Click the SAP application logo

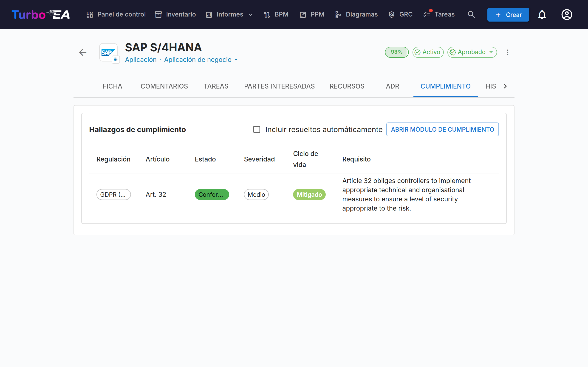tap(108, 52)
